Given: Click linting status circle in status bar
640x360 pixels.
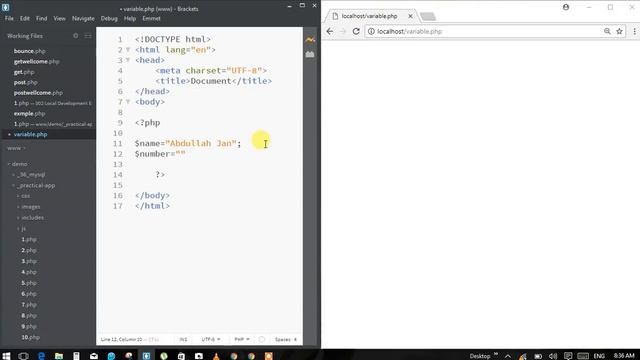Looking at the screenshot, I should [x=262, y=339].
